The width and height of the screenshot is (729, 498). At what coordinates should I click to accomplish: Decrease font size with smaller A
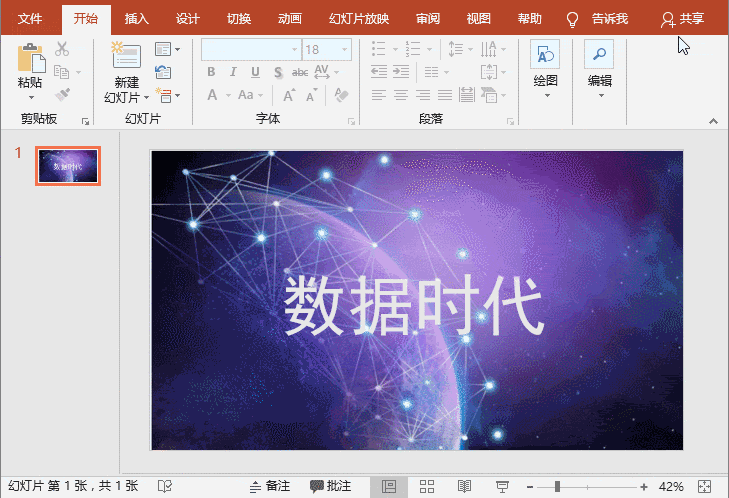(x=311, y=95)
